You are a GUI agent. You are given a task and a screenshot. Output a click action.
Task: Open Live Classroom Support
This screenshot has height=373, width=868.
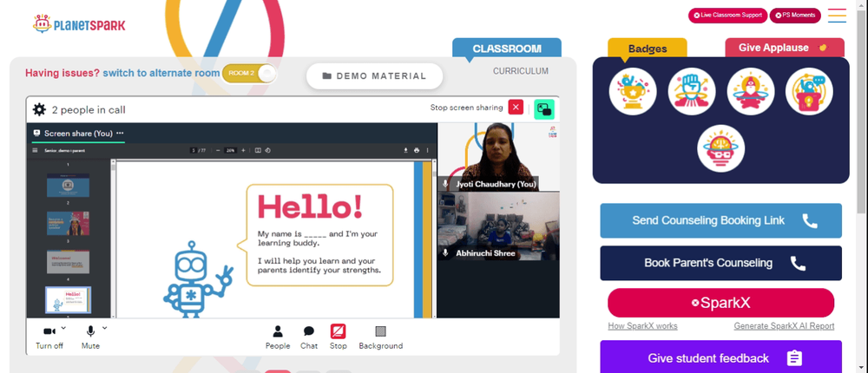pos(727,16)
